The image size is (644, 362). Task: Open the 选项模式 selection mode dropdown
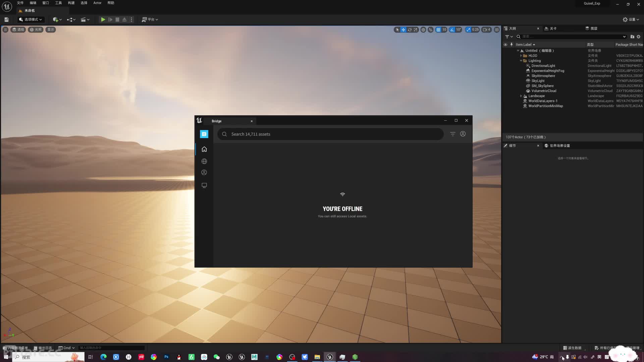coord(31,19)
